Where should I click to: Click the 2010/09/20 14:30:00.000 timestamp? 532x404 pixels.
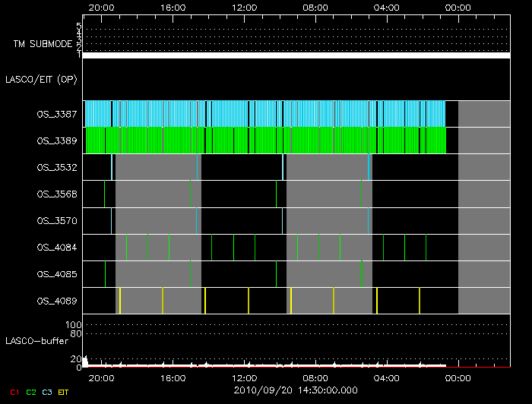(x=296, y=389)
